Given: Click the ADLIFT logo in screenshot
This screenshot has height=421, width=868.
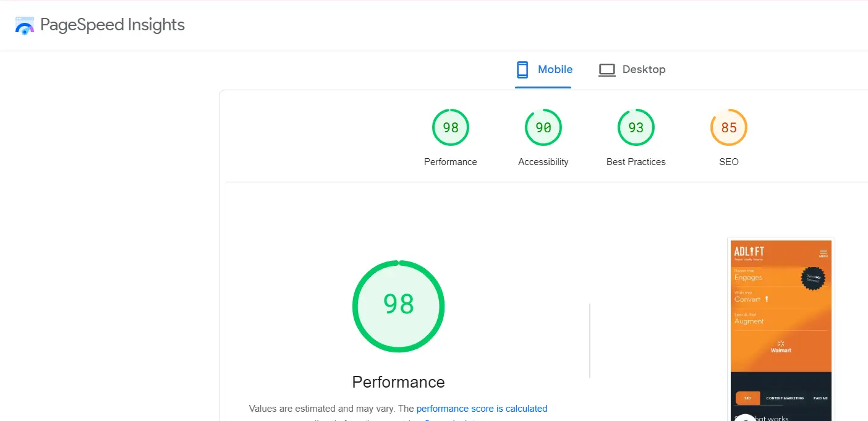Looking at the screenshot, I should (749, 252).
